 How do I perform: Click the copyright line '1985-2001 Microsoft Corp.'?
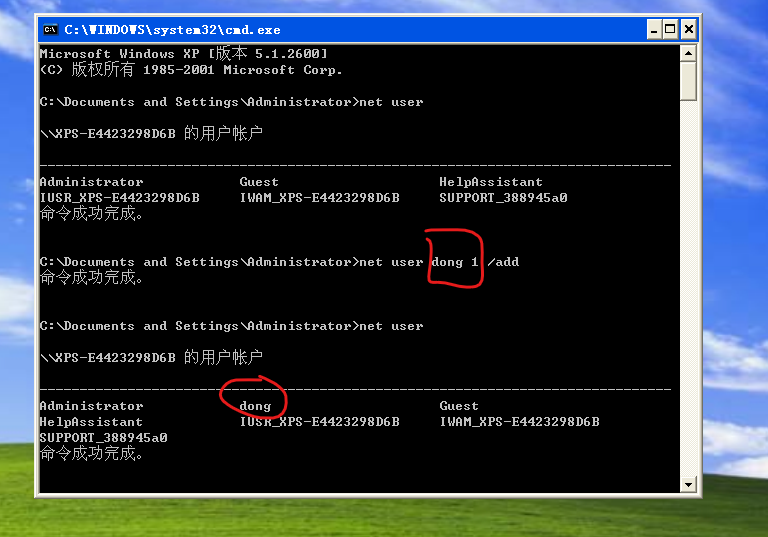coord(242,70)
